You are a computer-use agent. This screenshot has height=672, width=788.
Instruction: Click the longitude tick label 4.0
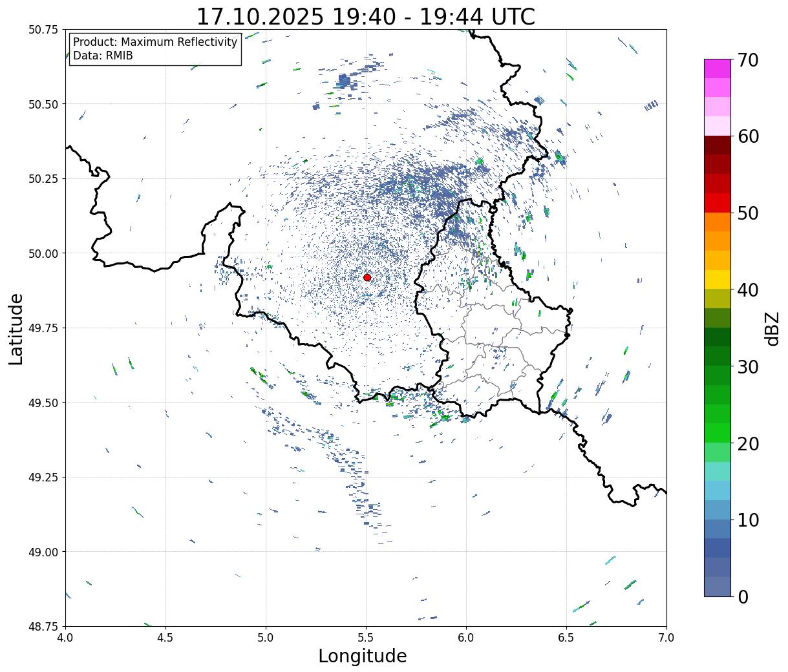(65, 638)
